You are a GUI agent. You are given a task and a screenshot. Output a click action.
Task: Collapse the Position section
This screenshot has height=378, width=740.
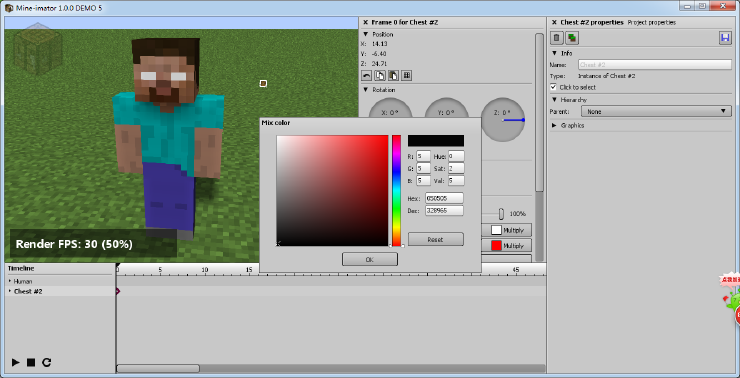[365, 34]
